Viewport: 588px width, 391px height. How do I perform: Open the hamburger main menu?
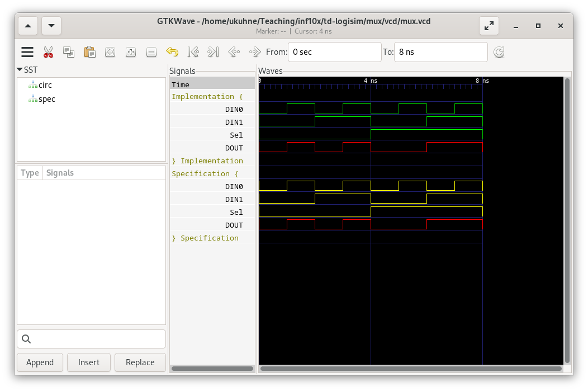coord(27,52)
